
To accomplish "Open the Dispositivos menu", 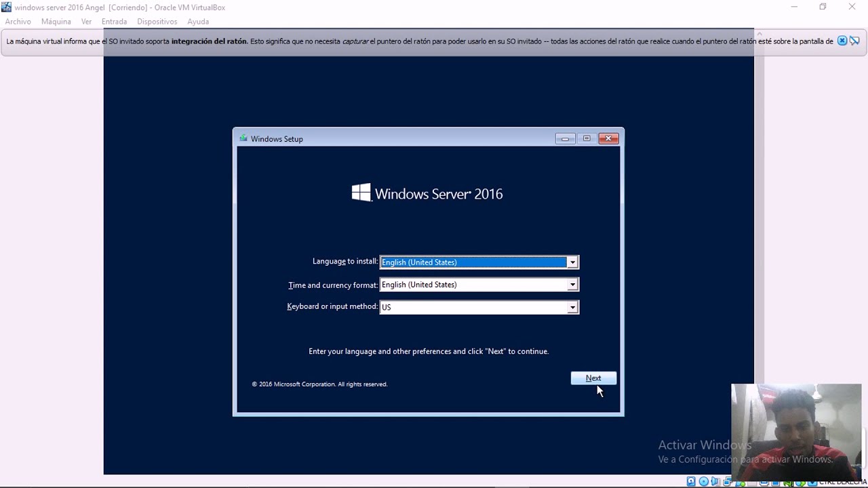I will pyautogui.click(x=157, y=22).
